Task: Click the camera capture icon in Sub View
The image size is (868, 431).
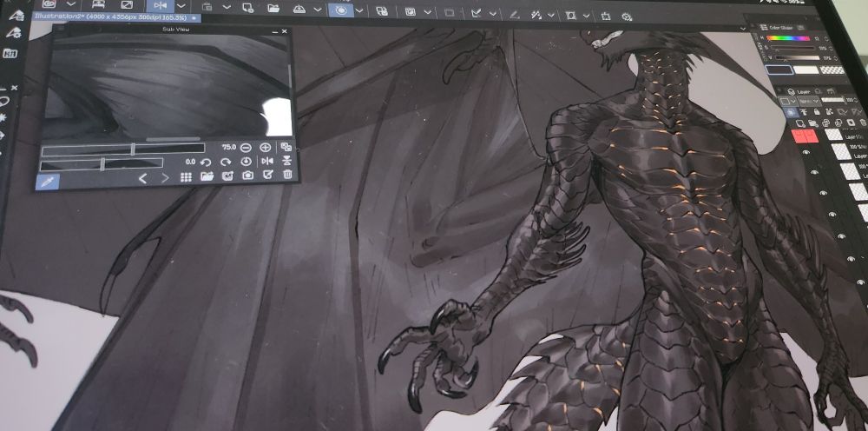Action: 247,175
